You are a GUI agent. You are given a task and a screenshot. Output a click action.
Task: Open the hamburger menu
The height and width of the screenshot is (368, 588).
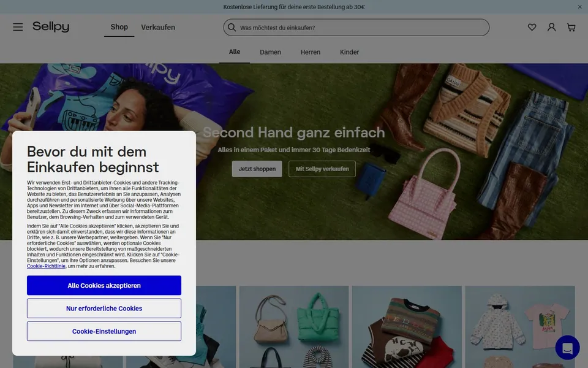click(x=18, y=27)
